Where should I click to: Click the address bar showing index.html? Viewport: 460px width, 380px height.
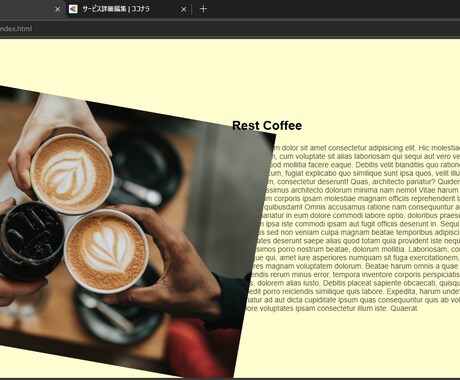[x=230, y=29]
